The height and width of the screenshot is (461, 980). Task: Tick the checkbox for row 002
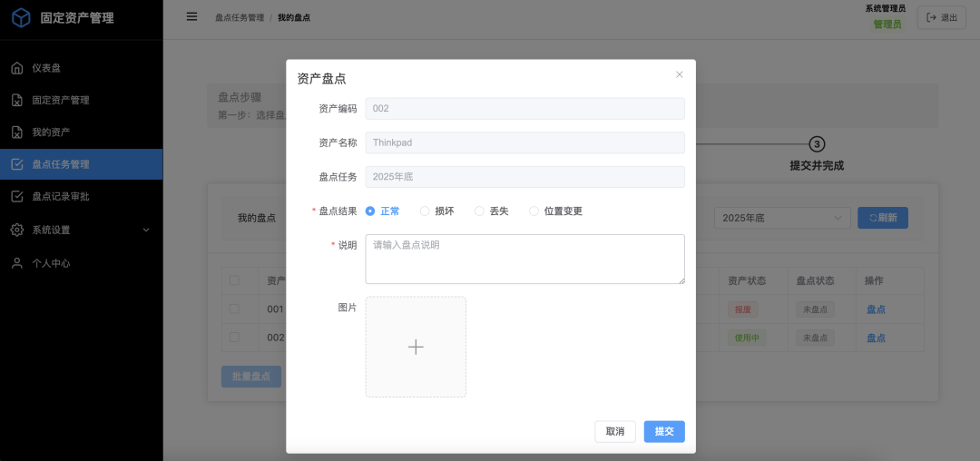(234, 338)
